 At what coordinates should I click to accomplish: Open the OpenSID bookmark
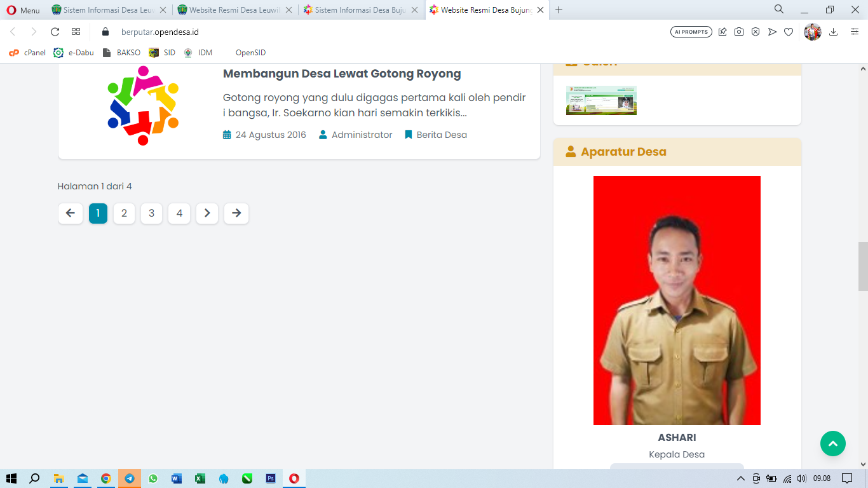pos(249,53)
